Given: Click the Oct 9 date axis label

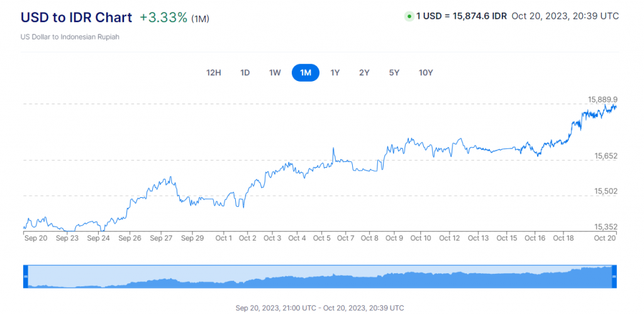Looking at the screenshot, I should point(394,238).
